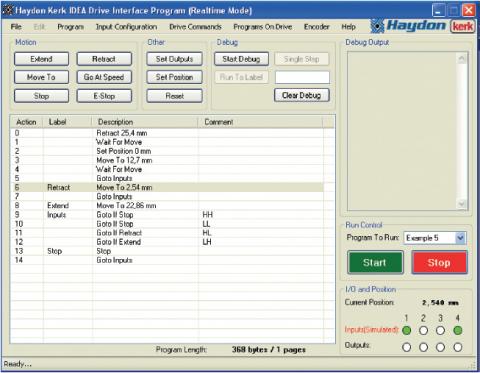Click the red Stop button in Run Control
Screen dimensions: 480x373
439,263
